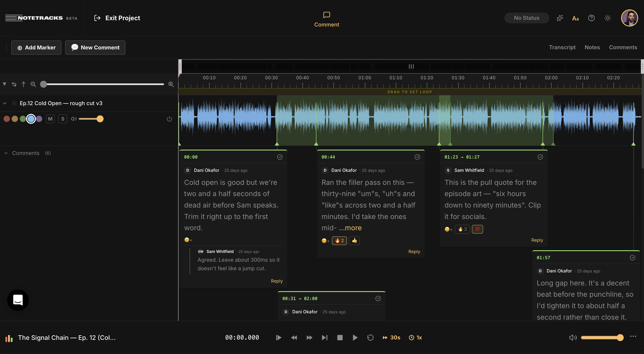This screenshot has height=354, width=644.
Task: Open the Aa text size settings
Action: [575, 18]
